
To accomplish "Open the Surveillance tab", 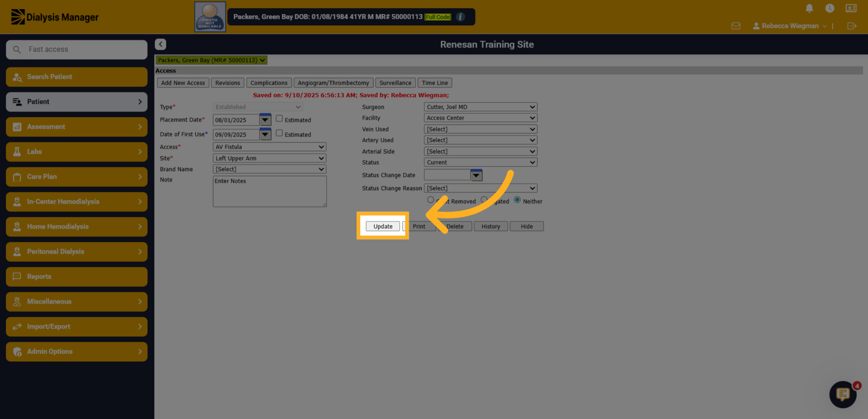I will (x=395, y=83).
